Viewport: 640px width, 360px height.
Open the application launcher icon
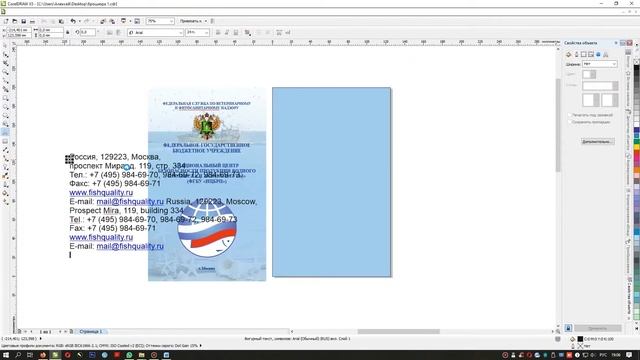[123, 21]
